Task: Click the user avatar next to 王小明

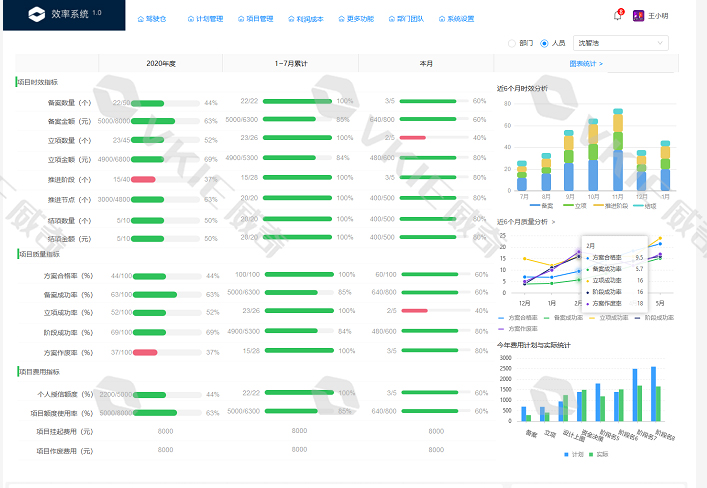Action: [x=638, y=16]
